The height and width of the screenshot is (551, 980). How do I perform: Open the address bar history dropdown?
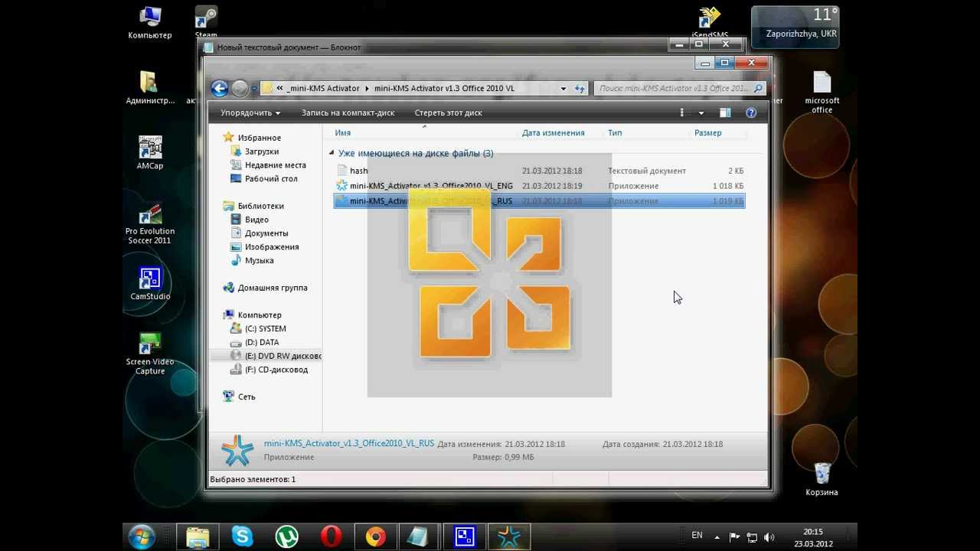click(x=563, y=89)
